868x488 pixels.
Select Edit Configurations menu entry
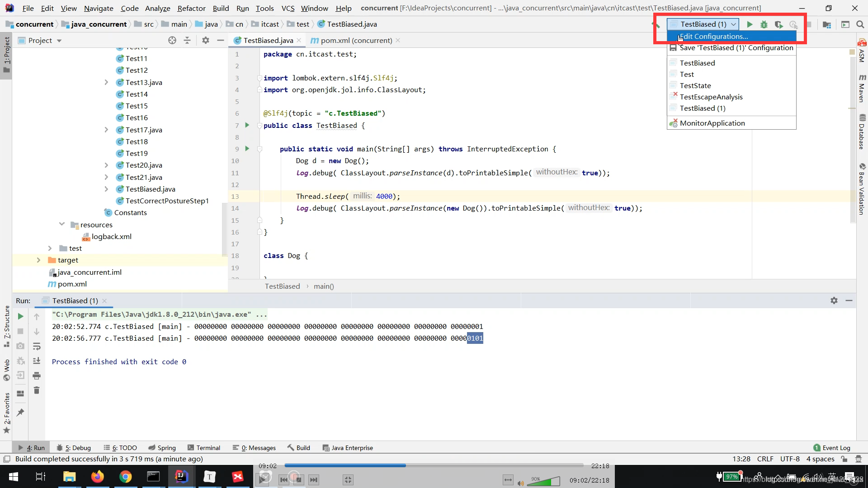click(714, 37)
